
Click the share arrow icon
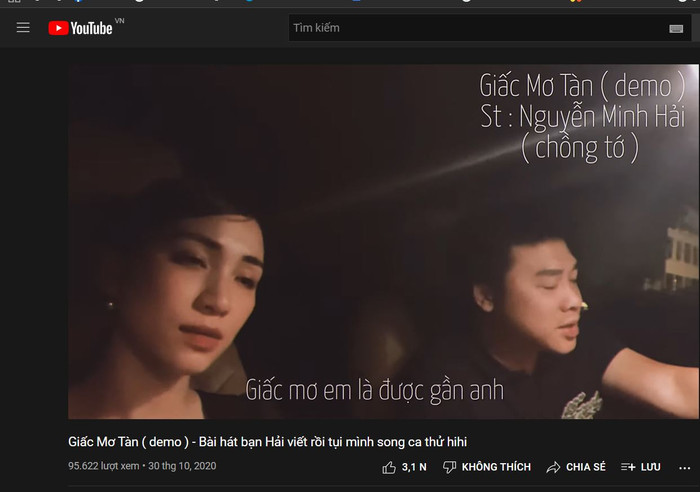coord(553,467)
